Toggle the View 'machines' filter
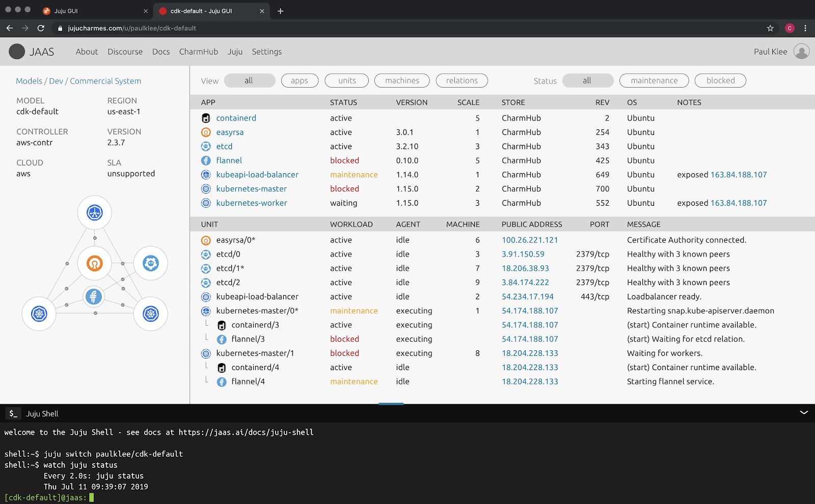The image size is (815, 504). 402,80
